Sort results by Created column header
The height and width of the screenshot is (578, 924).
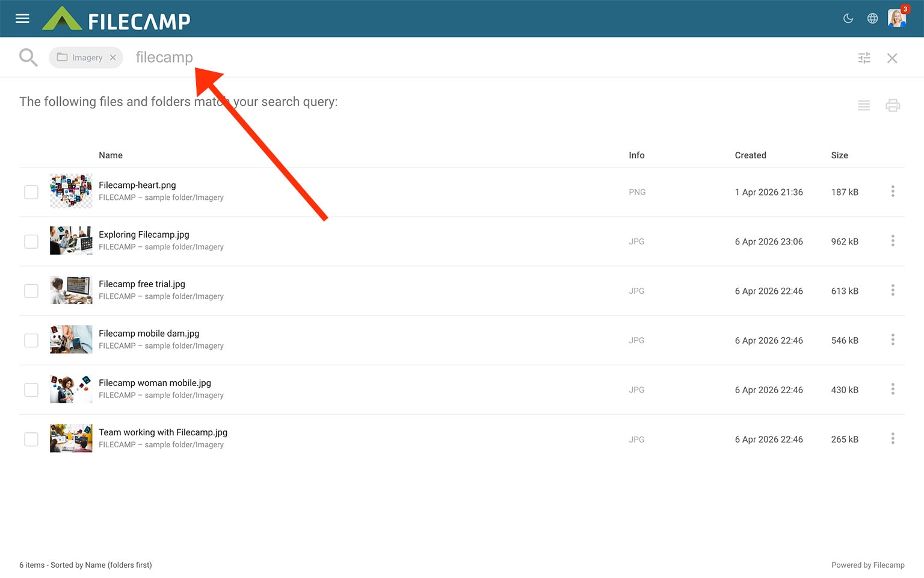(x=750, y=155)
